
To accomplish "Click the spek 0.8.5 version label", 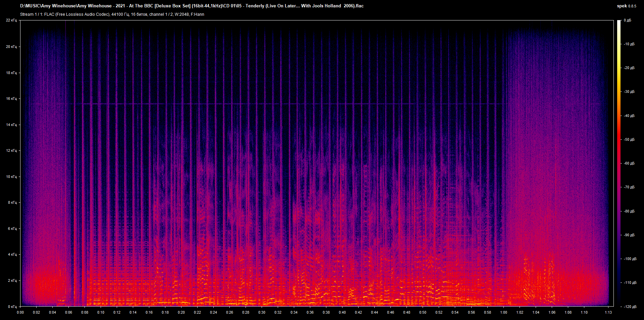I will [626, 6].
